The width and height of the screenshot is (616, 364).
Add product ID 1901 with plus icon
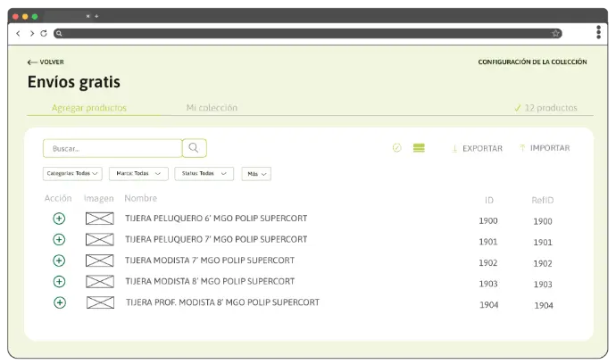[59, 239]
